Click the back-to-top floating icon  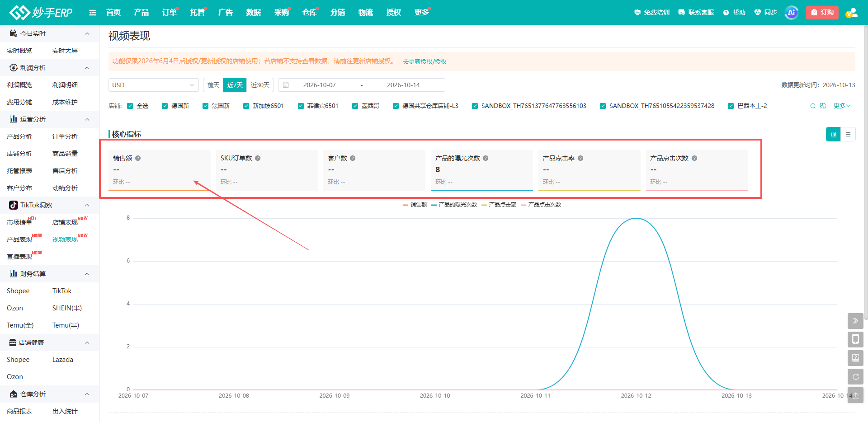(x=855, y=395)
